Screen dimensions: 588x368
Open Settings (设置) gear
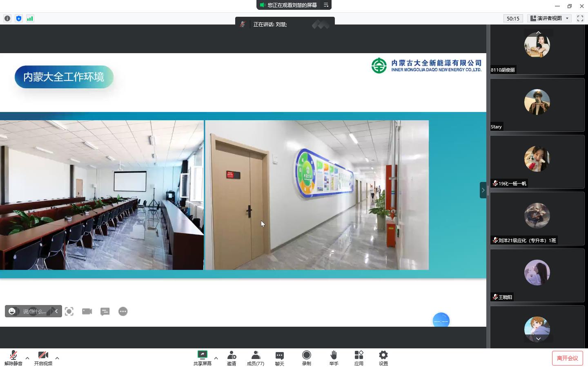click(x=383, y=358)
